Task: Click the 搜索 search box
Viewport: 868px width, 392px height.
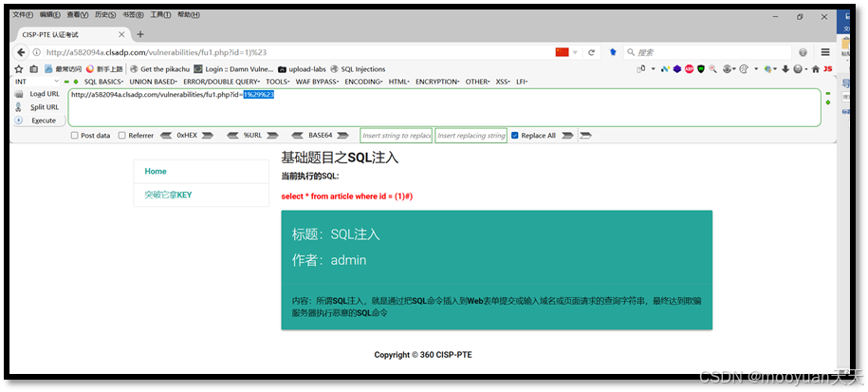Action: coord(708,52)
